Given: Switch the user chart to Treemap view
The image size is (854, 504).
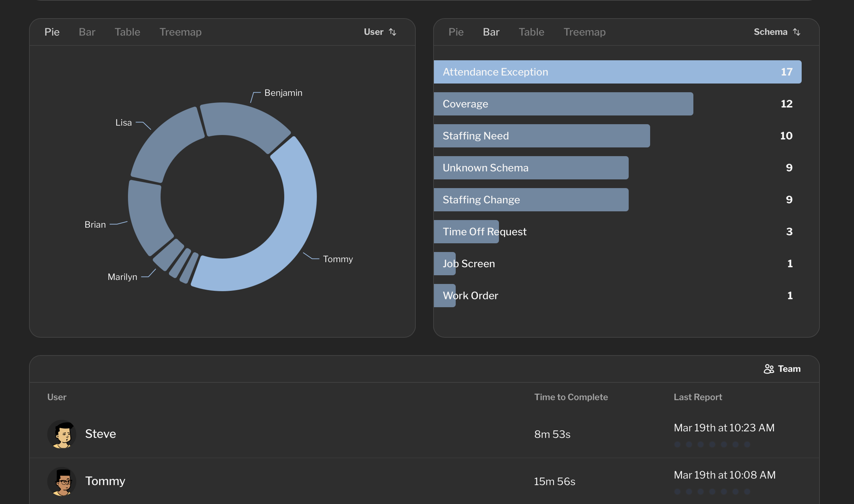Looking at the screenshot, I should point(181,32).
